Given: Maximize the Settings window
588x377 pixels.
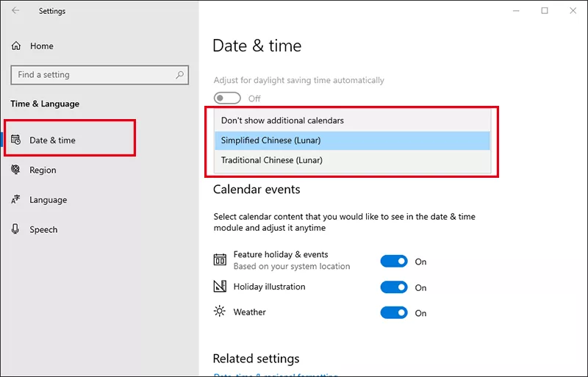Looking at the screenshot, I should point(545,11).
